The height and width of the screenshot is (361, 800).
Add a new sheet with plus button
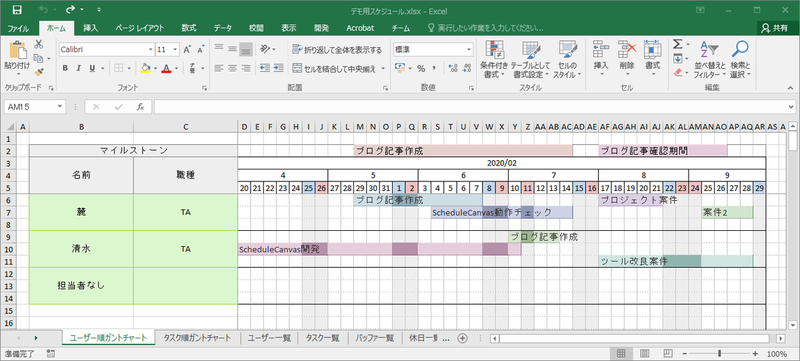(462, 338)
